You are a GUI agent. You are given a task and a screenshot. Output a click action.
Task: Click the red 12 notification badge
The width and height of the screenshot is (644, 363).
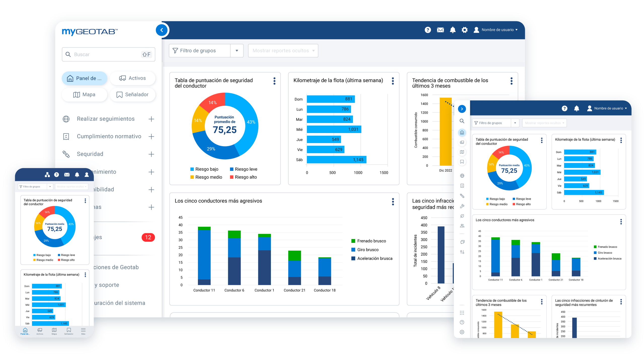(x=148, y=237)
